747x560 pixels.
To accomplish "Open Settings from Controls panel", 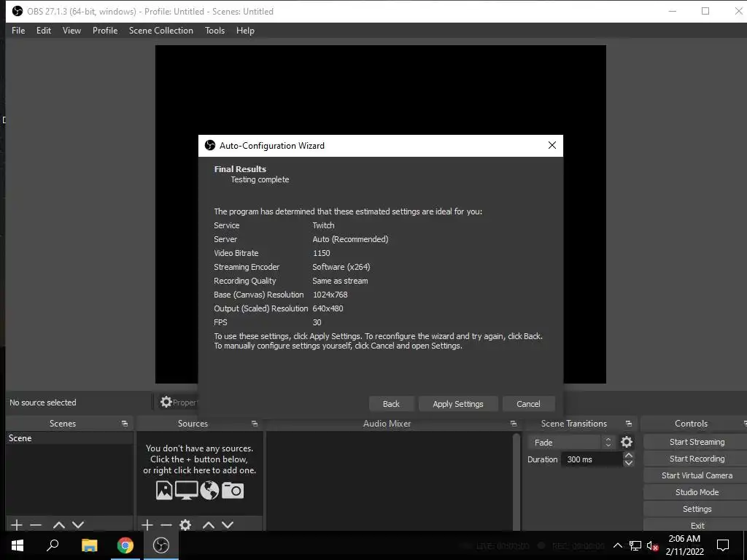I will (697, 508).
